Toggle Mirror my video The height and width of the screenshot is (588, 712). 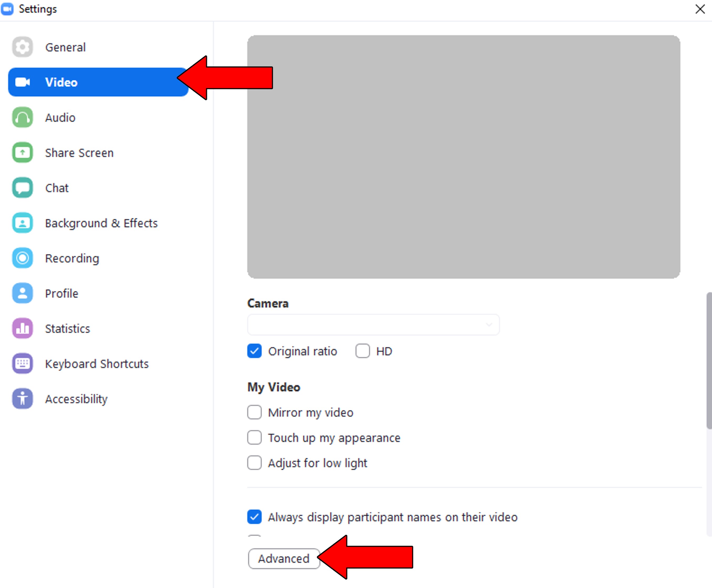254,412
